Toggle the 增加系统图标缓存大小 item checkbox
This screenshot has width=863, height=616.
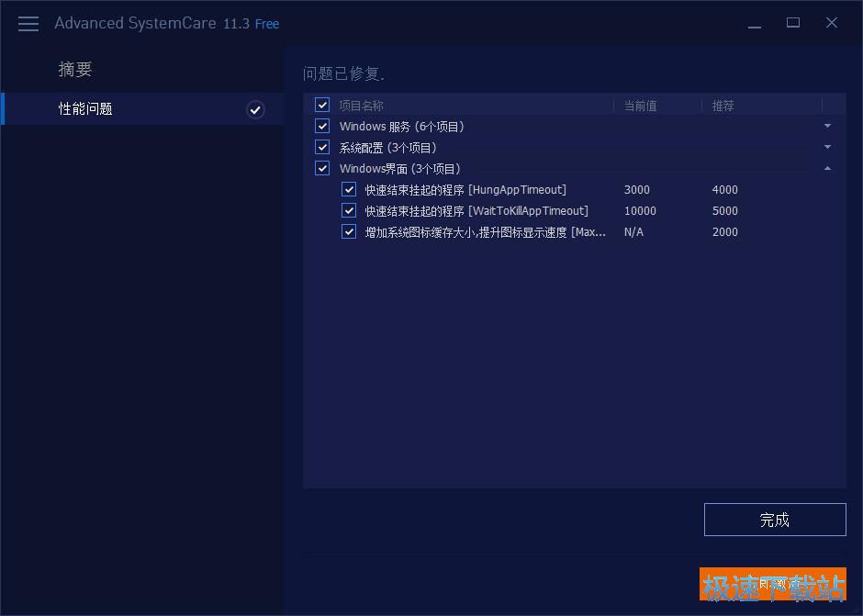[x=348, y=231]
